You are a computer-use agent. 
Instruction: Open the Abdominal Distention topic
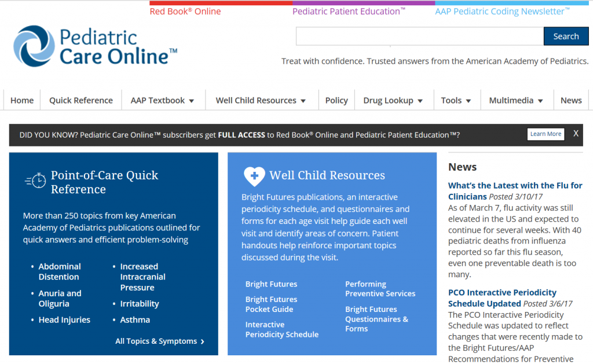point(60,271)
